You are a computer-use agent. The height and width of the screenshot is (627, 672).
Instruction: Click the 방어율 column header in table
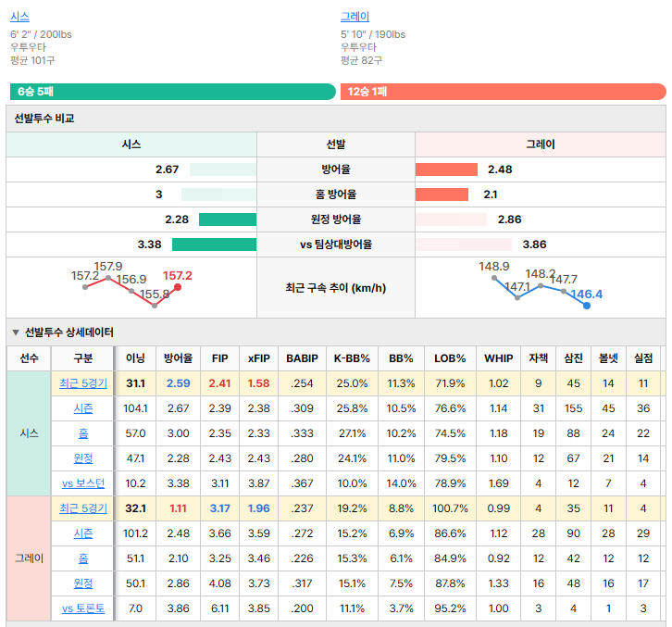[178, 358]
